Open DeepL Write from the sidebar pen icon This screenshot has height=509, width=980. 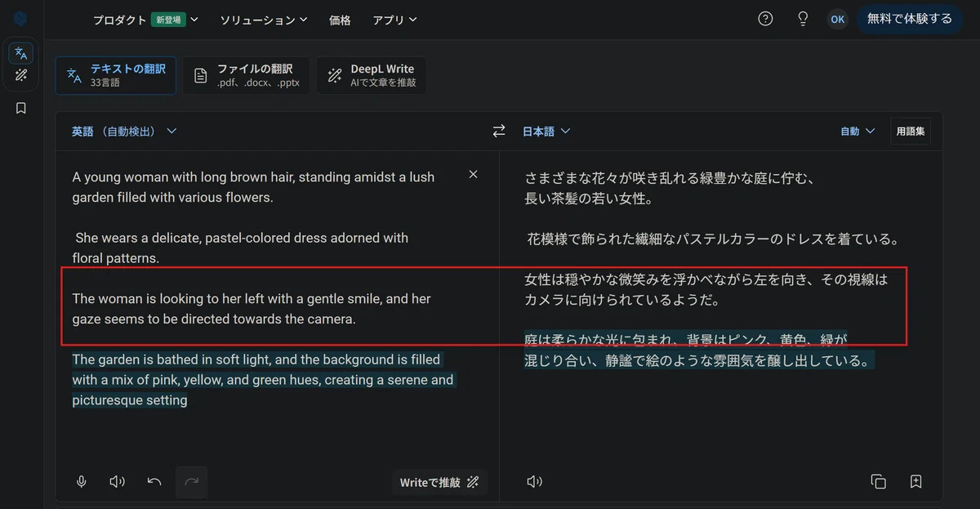tap(21, 75)
